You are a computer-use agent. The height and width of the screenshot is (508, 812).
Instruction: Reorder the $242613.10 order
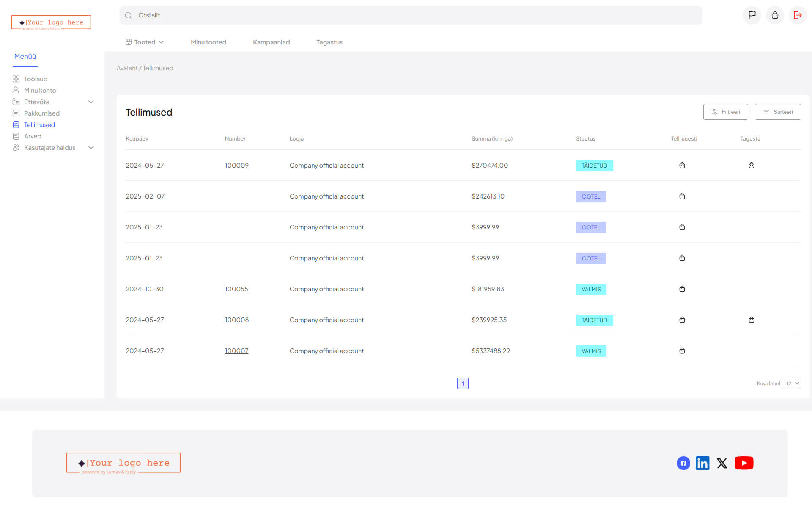click(682, 196)
